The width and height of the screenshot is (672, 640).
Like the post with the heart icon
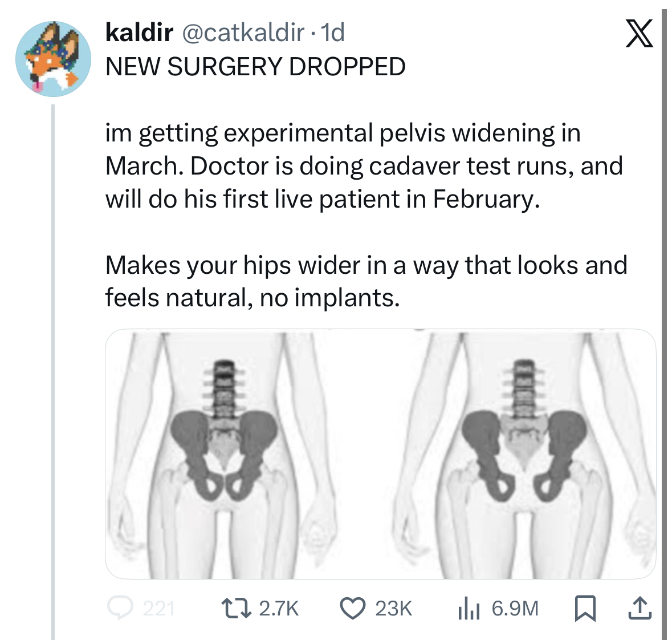(x=353, y=608)
